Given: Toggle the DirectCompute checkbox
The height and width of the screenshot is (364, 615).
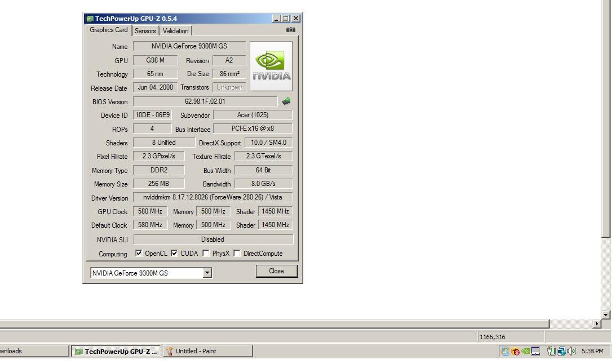Looking at the screenshot, I should (237, 254).
